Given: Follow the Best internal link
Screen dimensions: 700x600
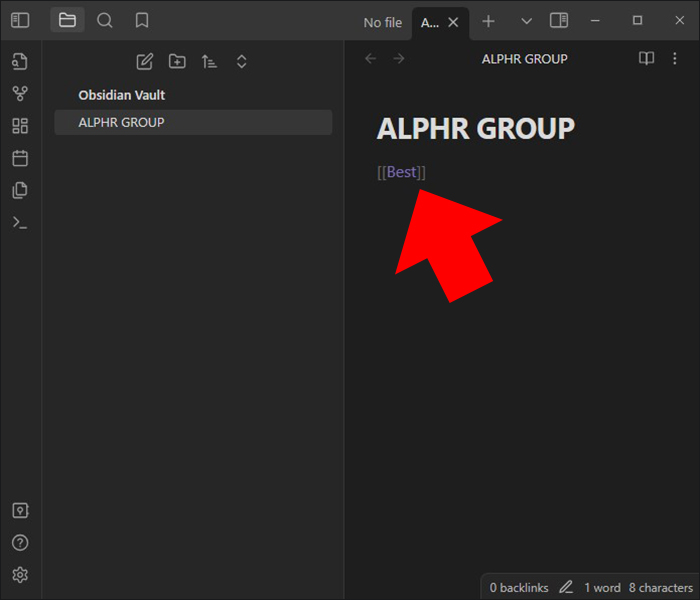Looking at the screenshot, I should [401, 172].
